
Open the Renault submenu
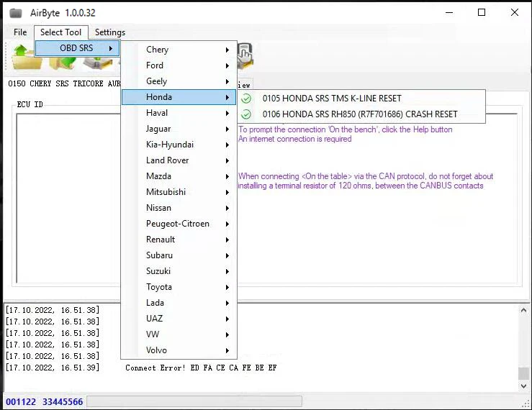coord(179,240)
